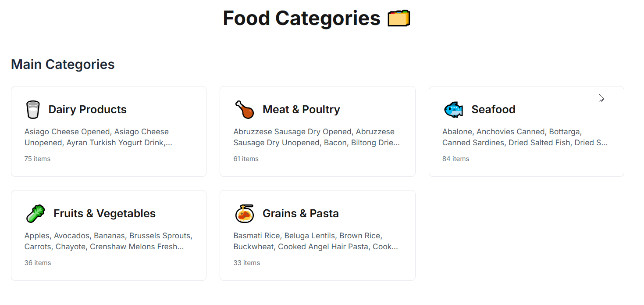The image size is (644, 305).
Task: Click the Basmati Rice, Beluga Lentils description
Action: [316, 241]
